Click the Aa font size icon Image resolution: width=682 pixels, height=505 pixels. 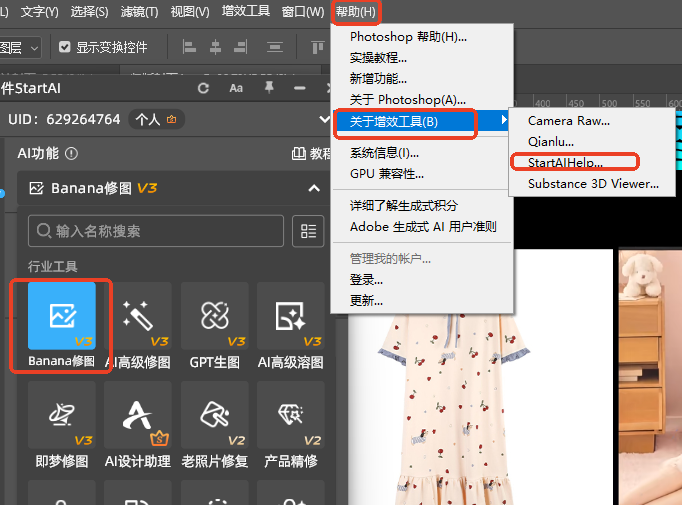click(x=236, y=88)
